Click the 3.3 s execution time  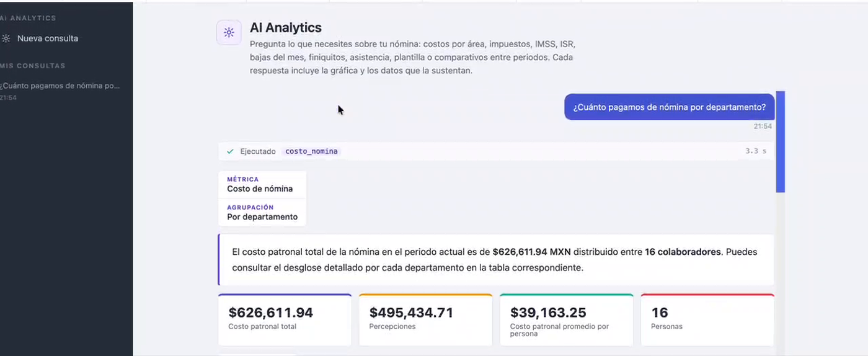(x=756, y=151)
